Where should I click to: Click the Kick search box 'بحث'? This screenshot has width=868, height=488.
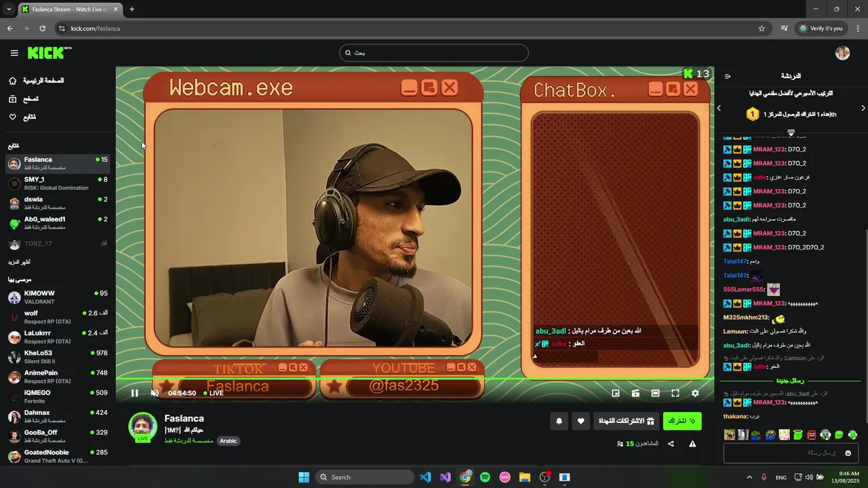pyautogui.click(x=434, y=53)
